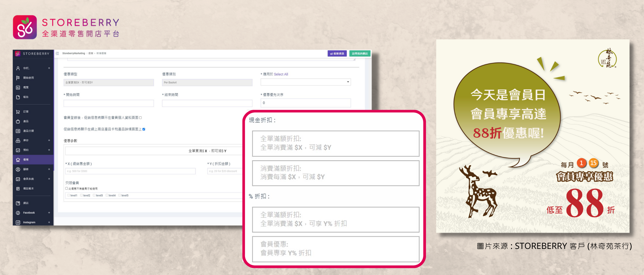Viewport: 644px width, 275px height.
Task: Click the Storeberry logo in admin header
Action: tap(33, 54)
